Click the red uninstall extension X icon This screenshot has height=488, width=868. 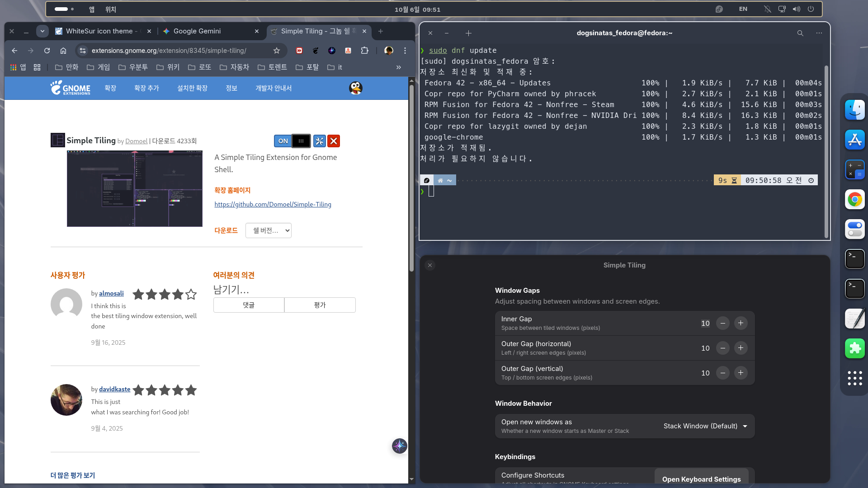pyautogui.click(x=334, y=141)
